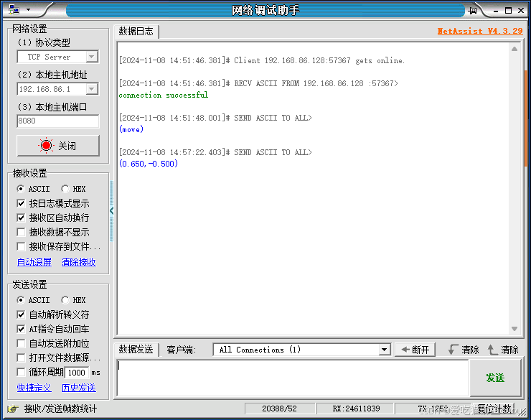Click the red 关闭 server button
Screen dimensions: 531x420
pos(58,146)
